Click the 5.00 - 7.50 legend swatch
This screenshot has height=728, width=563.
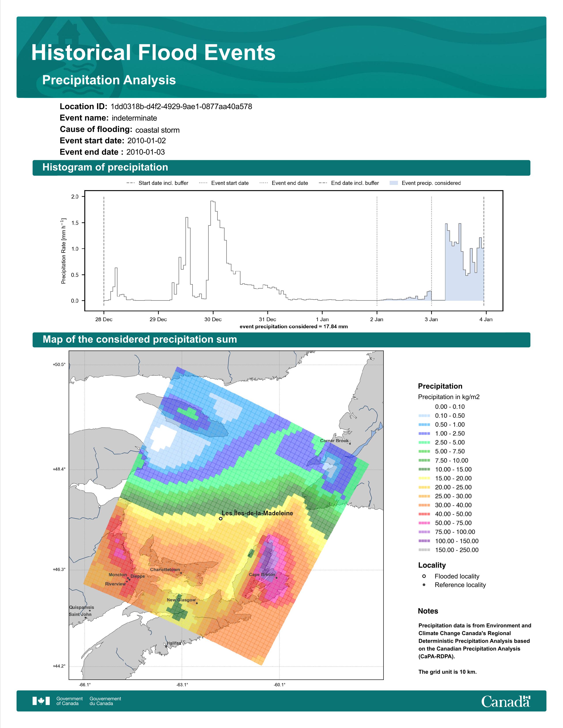424,451
